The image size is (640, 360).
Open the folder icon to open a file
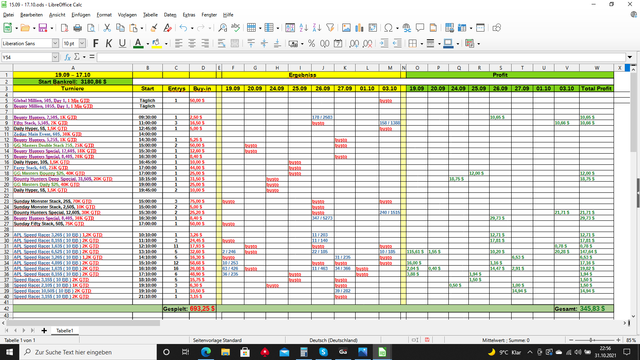point(25,28)
